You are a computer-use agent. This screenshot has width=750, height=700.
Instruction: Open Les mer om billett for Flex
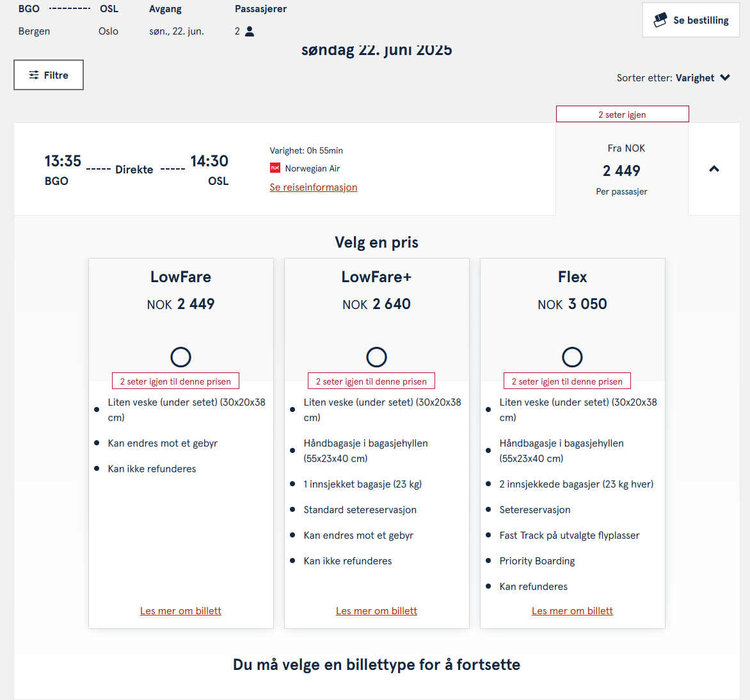point(572,611)
